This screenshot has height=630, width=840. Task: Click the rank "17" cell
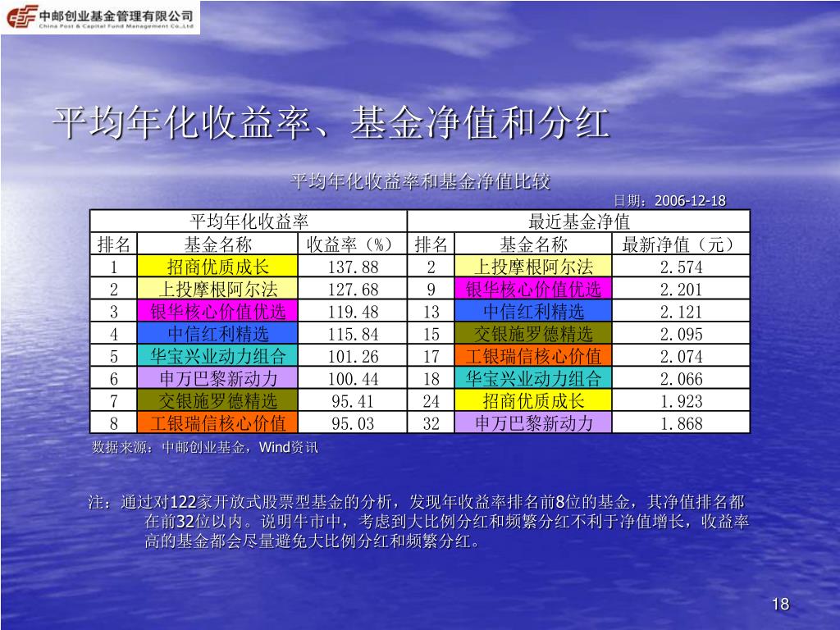tap(431, 356)
